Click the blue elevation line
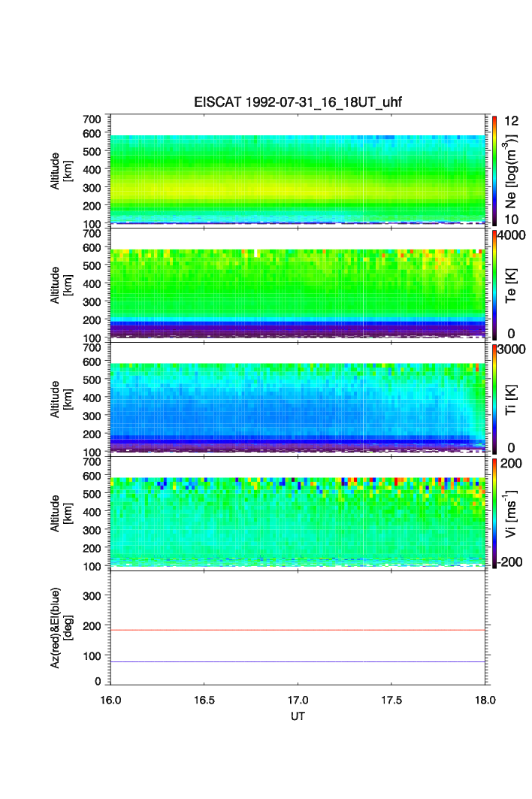 coord(298,662)
